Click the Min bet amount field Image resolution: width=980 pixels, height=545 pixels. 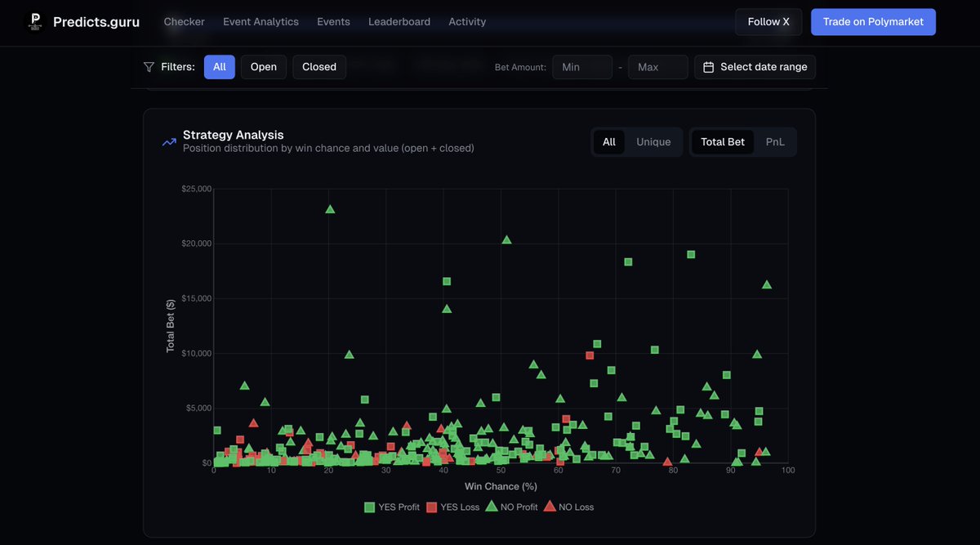pos(582,66)
